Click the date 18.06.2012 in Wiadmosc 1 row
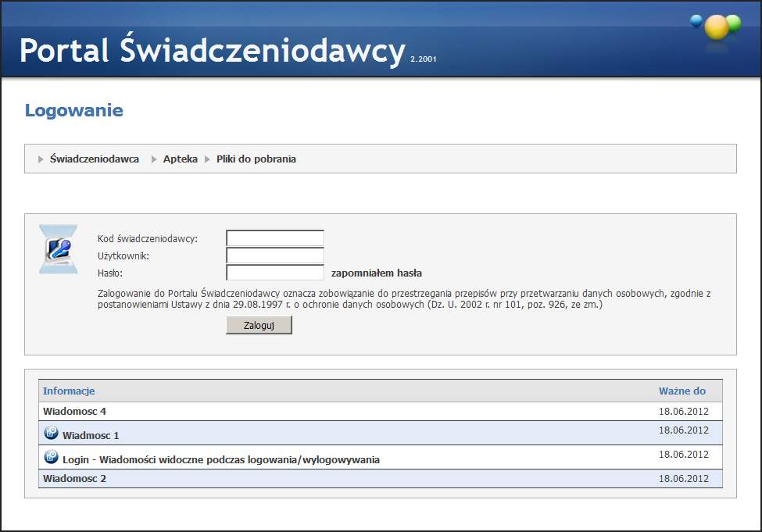The height and width of the screenshot is (532, 762). pos(684,430)
